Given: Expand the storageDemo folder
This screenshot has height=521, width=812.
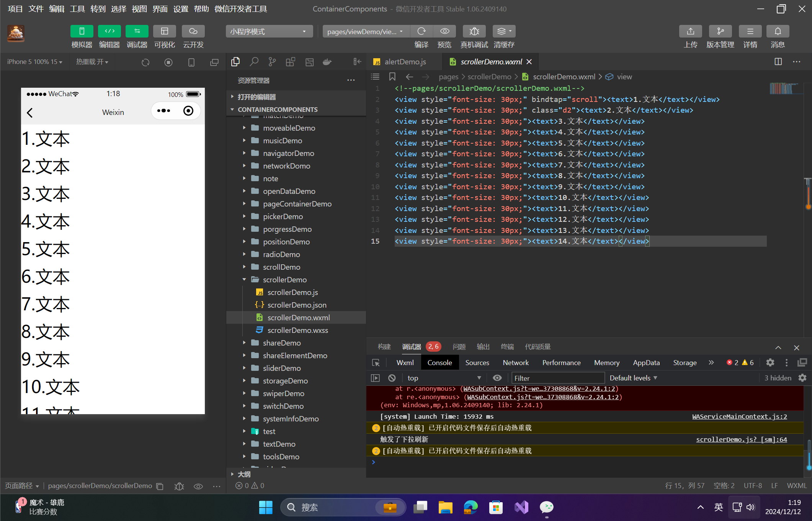Looking at the screenshot, I should (285, 381).
